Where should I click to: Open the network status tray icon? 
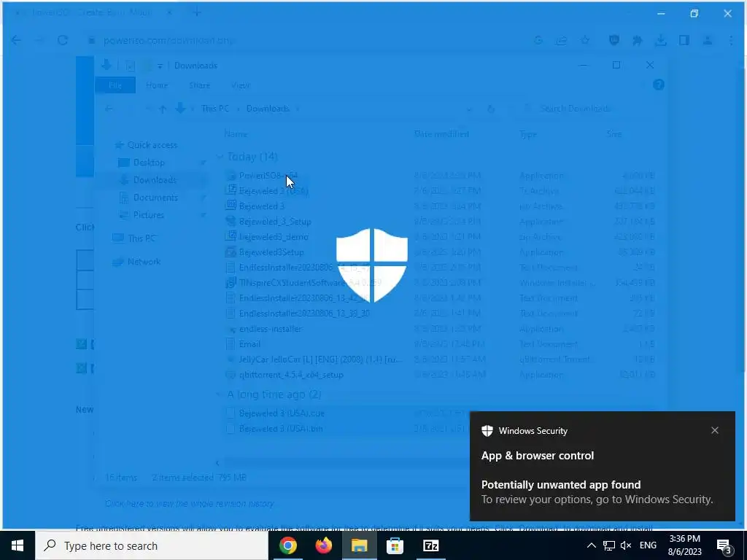609,545
